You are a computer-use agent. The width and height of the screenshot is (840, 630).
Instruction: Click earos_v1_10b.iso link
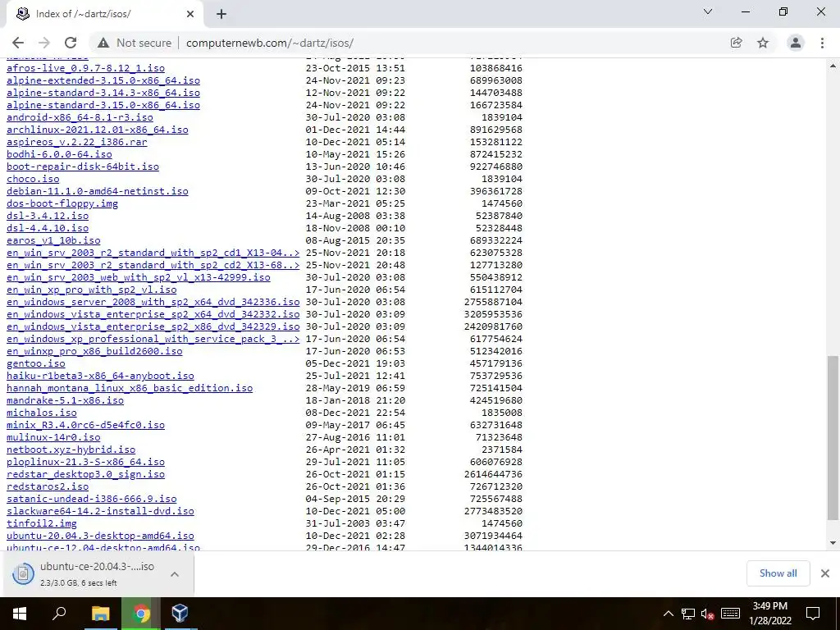53,240
